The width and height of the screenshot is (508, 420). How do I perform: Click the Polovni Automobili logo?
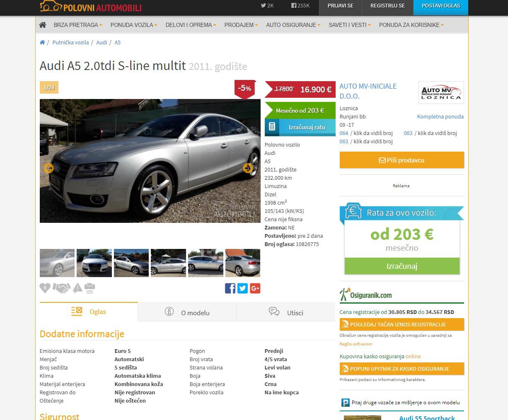(x=91, y=6)
